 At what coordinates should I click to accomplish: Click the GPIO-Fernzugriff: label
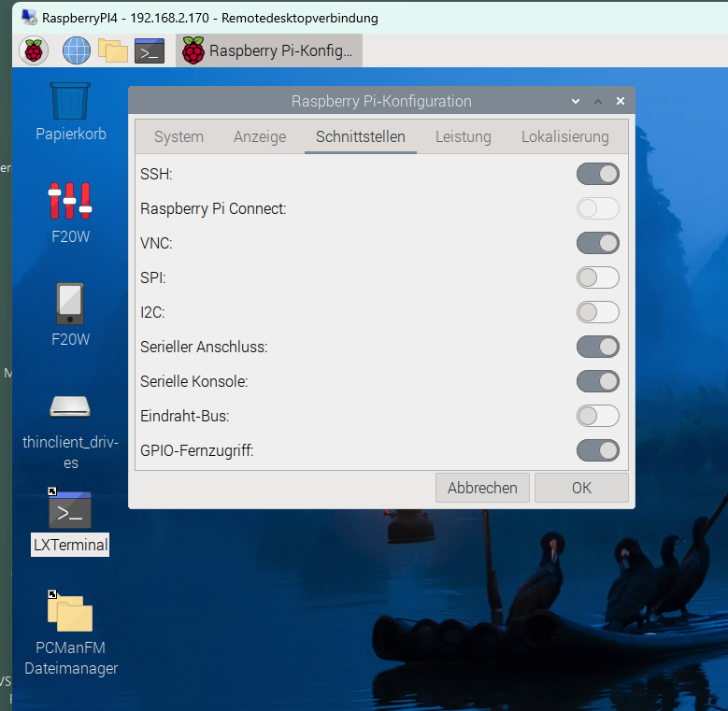[197, 450]
